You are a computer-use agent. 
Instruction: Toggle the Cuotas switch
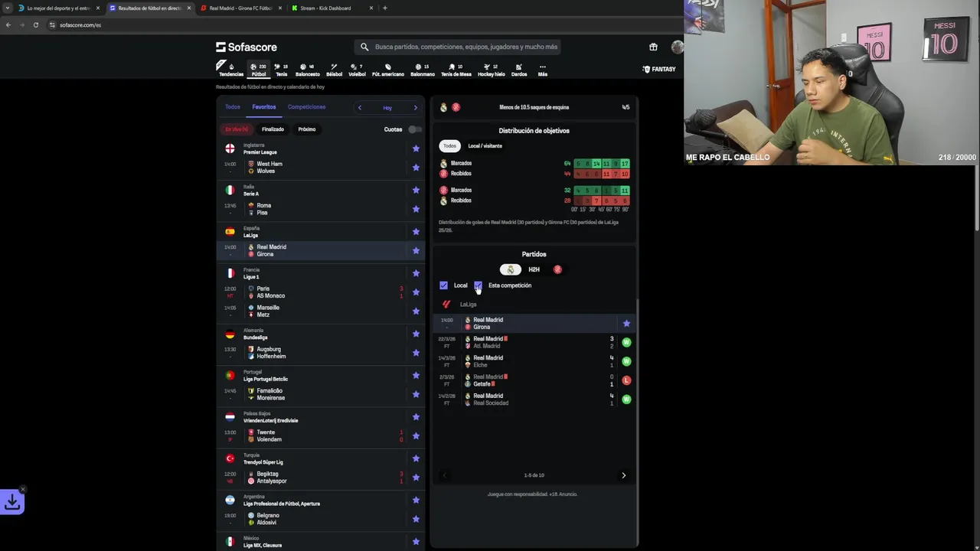(x=414, y=129)
